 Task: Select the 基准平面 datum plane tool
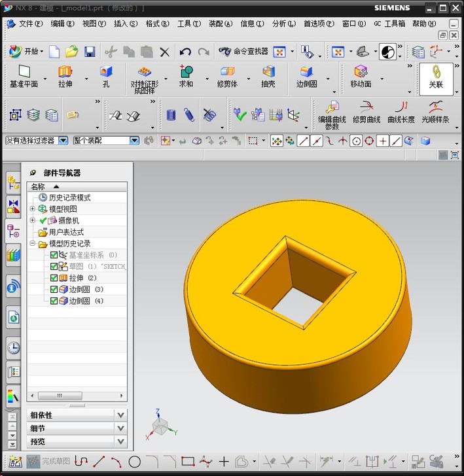point(24,72)
